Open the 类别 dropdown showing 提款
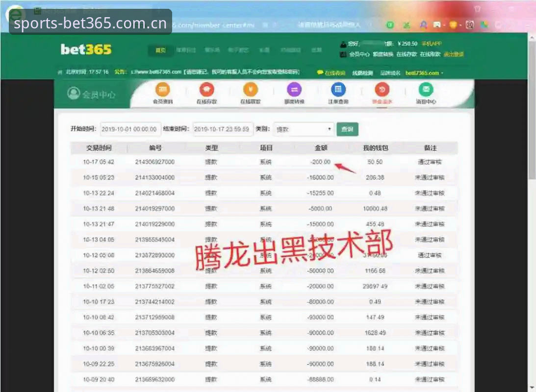This screenshot has height=392, width=536. pyautogui.click(x=304, y=129)
